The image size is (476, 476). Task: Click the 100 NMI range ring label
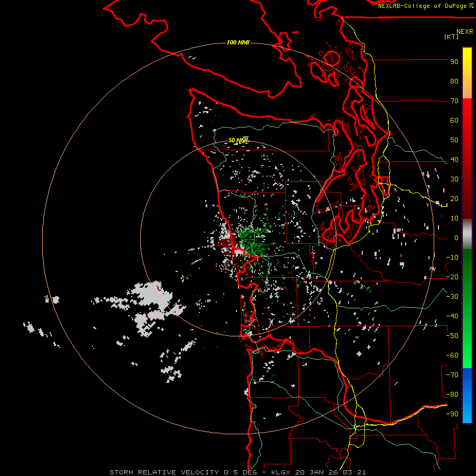coord(238,42)
